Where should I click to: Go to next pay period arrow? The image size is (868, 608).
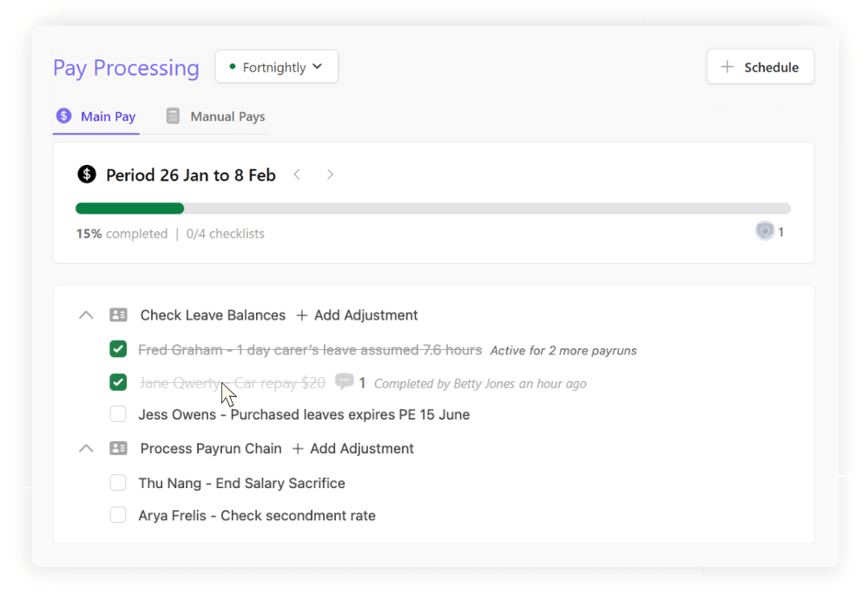tap(330, 175)
